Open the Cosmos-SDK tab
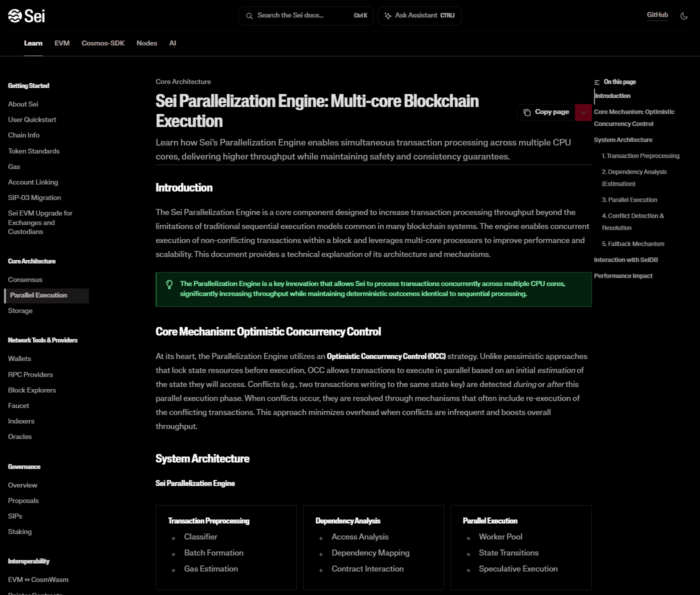 103,43
